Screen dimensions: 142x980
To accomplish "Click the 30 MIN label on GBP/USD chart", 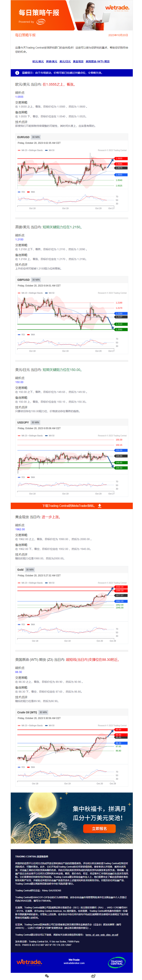I will point(36,280).
